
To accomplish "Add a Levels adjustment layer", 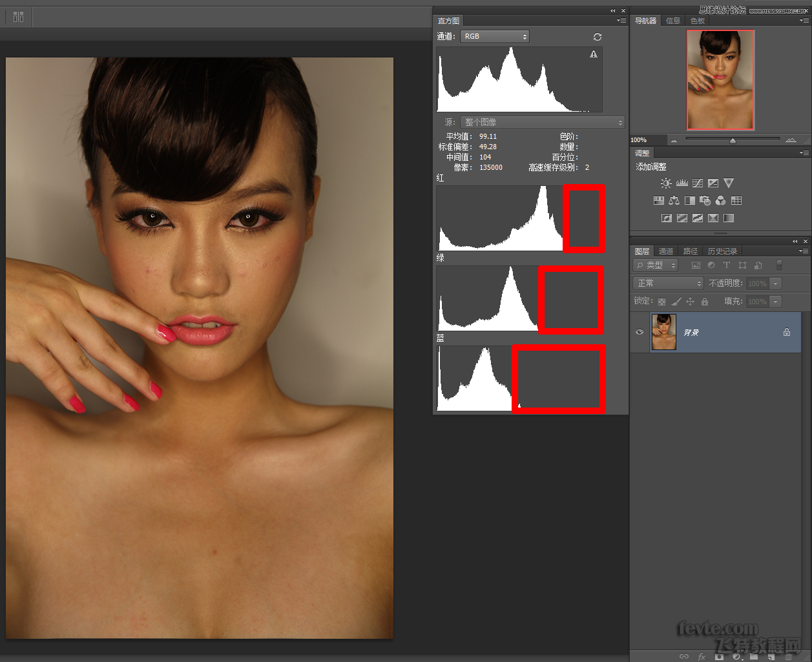I will [682, 183].
